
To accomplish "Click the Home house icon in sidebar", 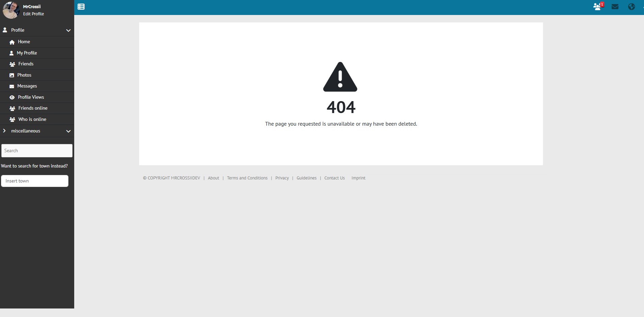I will coord(12,42).
